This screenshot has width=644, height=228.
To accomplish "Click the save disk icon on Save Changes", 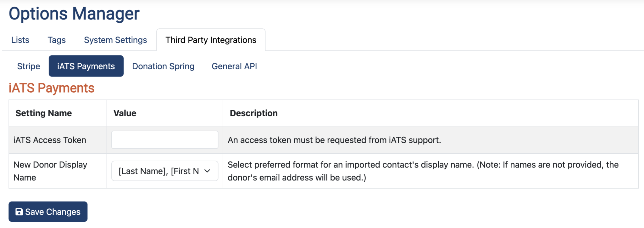I will (19, 212).
